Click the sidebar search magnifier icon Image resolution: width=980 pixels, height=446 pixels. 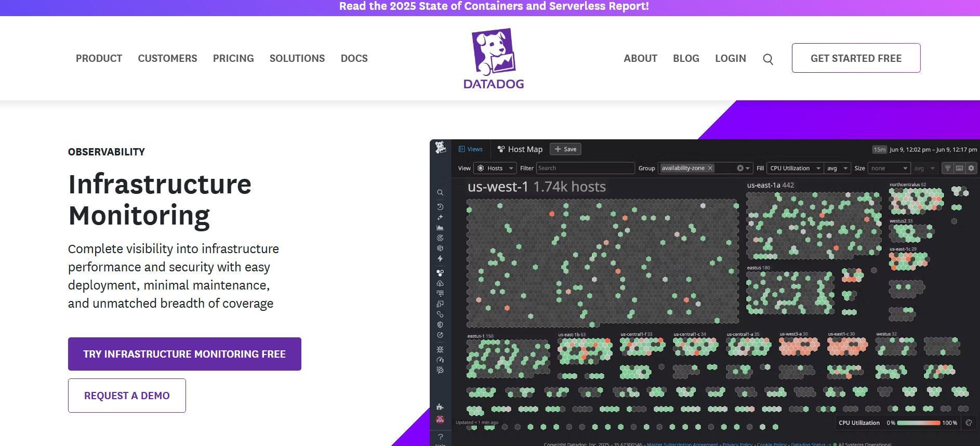point(440,193)
